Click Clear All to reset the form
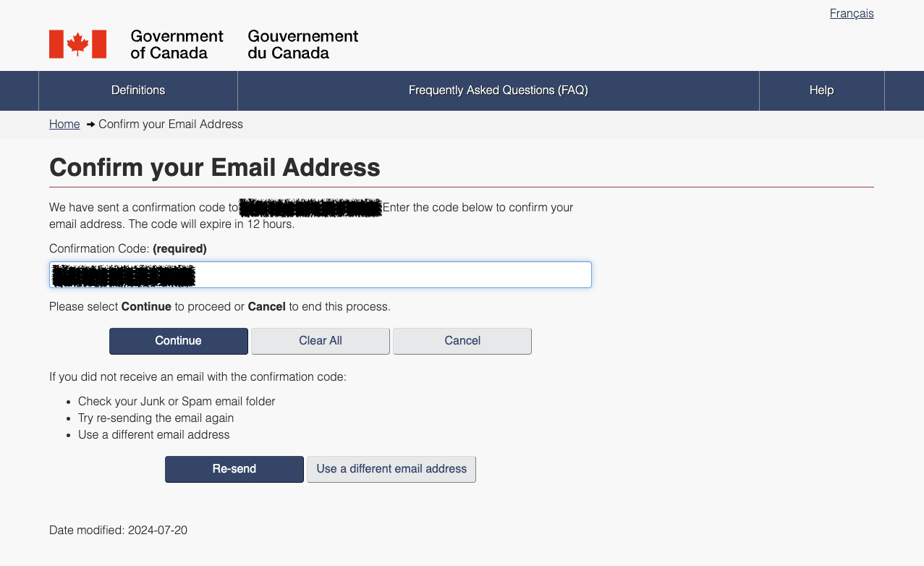 coord(320,340)
